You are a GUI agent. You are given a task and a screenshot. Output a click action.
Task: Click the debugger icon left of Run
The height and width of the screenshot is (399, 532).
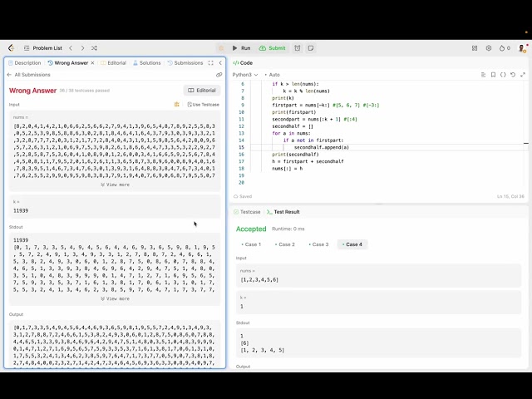(x=221, y=48)
